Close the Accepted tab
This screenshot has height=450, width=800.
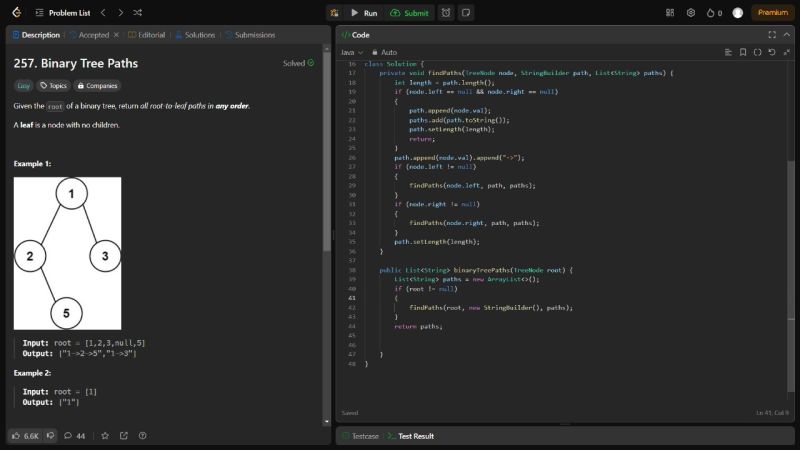click(x=116, y=35)
